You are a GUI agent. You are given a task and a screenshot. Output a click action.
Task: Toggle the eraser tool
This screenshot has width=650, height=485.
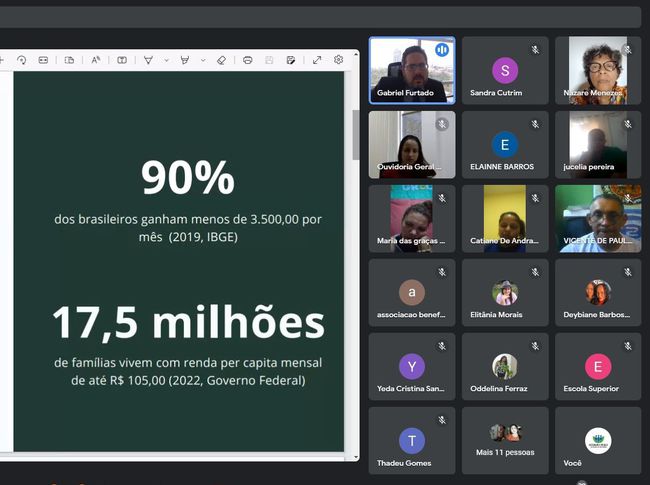tap(221, 60)
